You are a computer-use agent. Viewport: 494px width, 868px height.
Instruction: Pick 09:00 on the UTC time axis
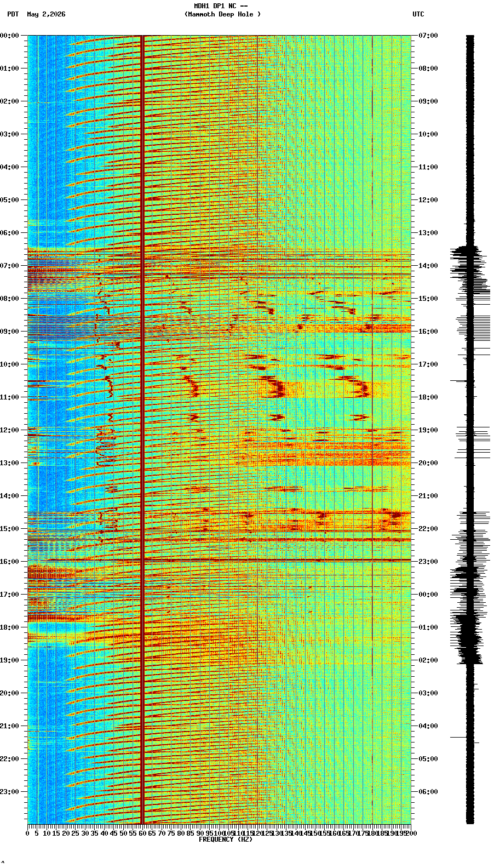click(428, 101)
